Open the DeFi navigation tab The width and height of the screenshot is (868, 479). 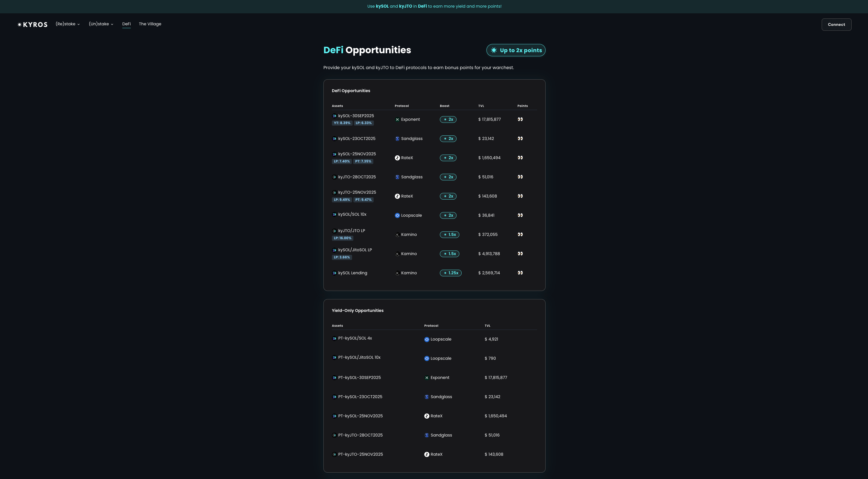pos(126,24)
